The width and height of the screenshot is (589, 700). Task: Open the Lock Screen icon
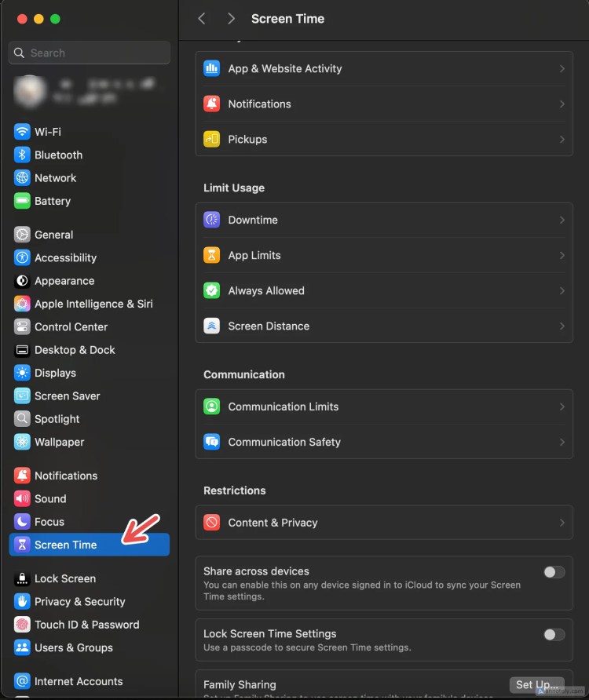(22, 578)
